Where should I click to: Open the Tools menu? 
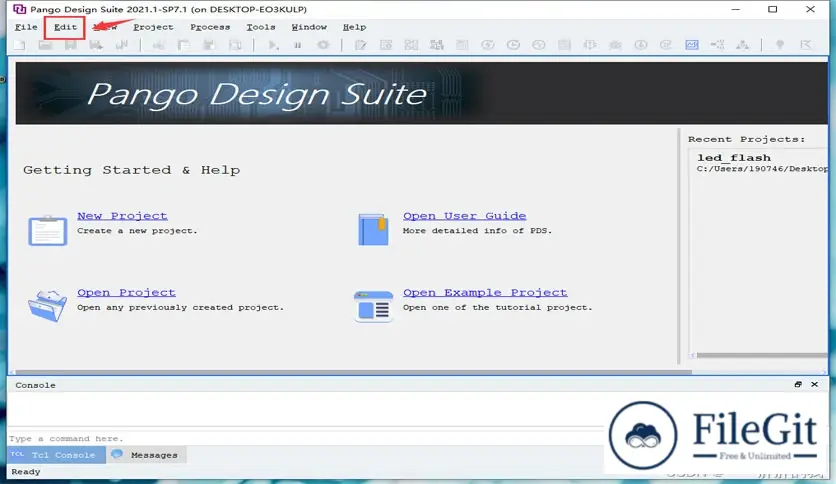(261, 27)
